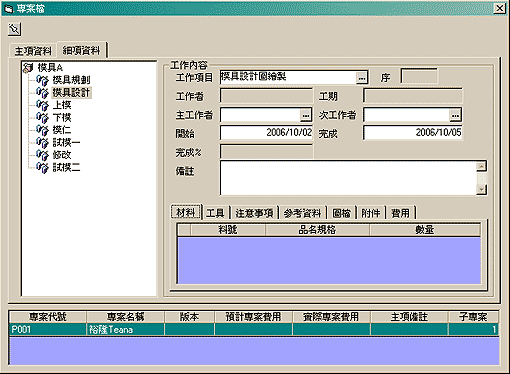The height and width of the screenshot is (374, 510).
Task: Click the 專案檔 title bar icon
Action: coord(8,8)
